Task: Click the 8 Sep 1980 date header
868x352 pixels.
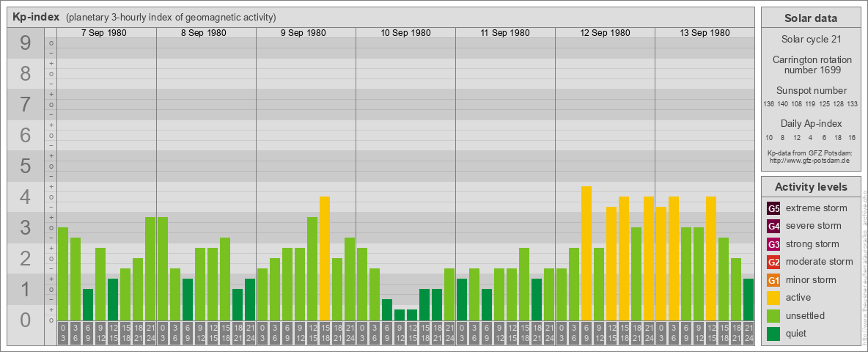Action: pos(204,33)
